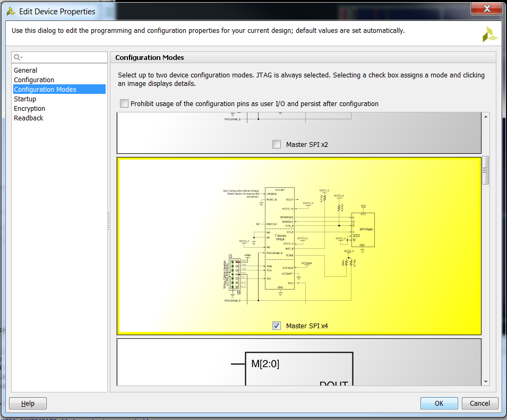Screen dimensions: 507x420
Task: Enable the Master SPI x2 checkbox
Action: pos(277,144)
